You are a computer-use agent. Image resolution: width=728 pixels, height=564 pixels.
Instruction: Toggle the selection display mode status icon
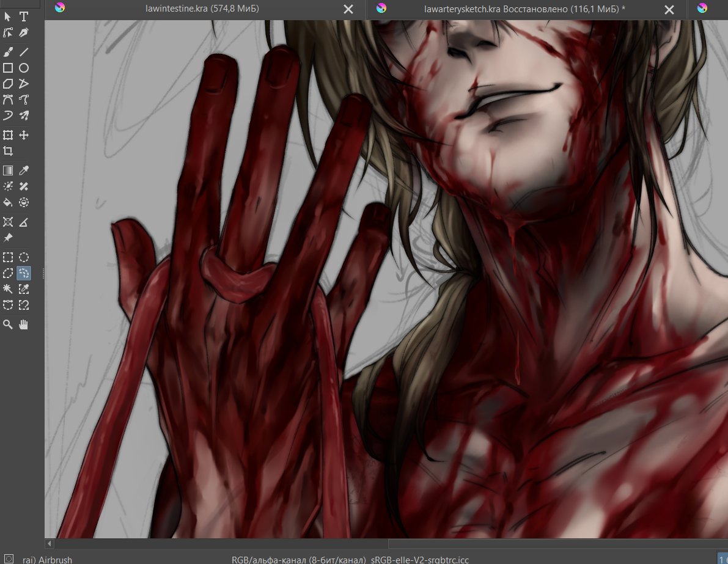9,559
